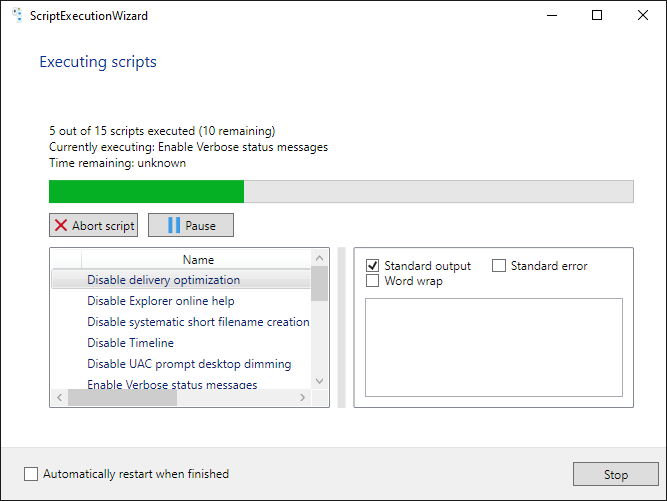Click the Name column header

[x=198, y=260]
